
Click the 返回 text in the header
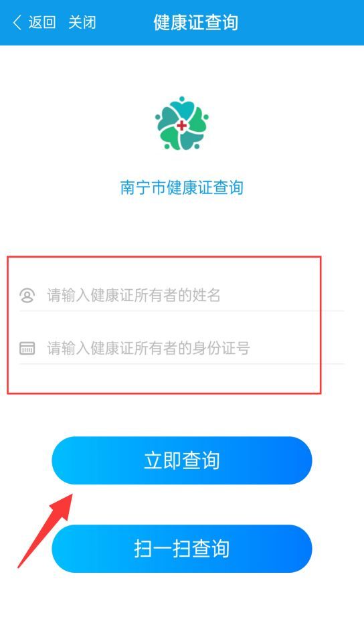42,23
